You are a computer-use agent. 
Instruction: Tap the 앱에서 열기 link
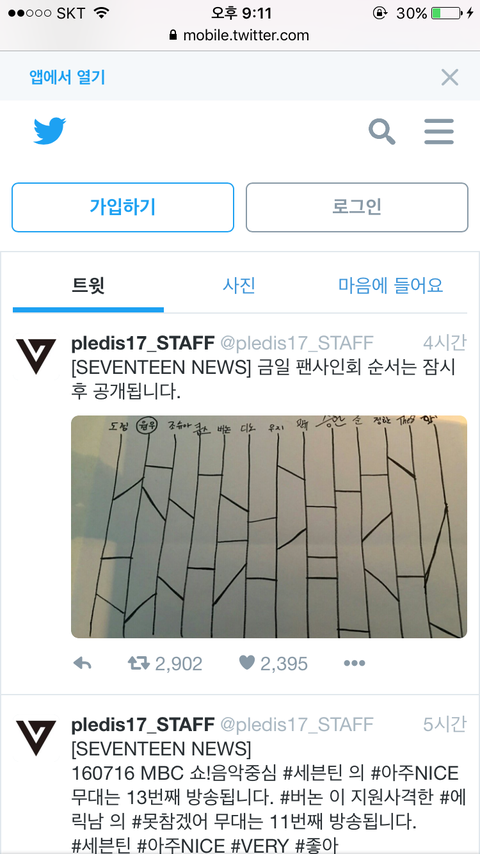(x=67, y=77)
